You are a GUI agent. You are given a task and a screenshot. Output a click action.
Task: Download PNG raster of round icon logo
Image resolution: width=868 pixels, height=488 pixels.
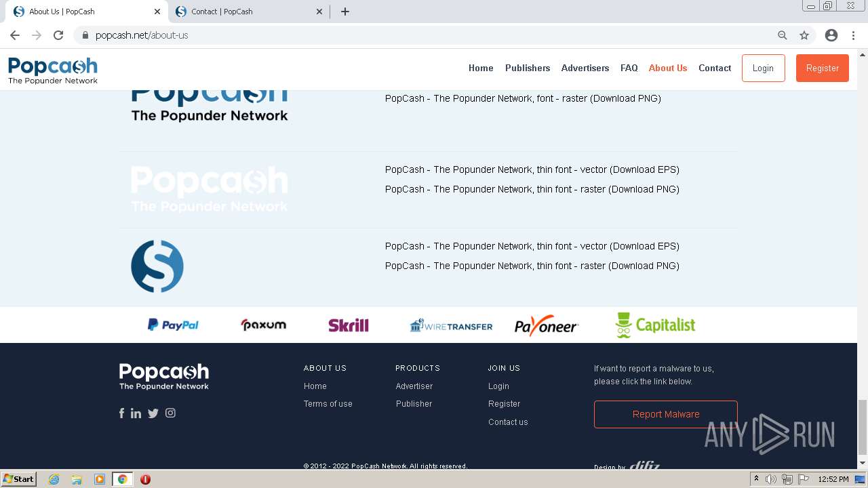pos(532,266)
